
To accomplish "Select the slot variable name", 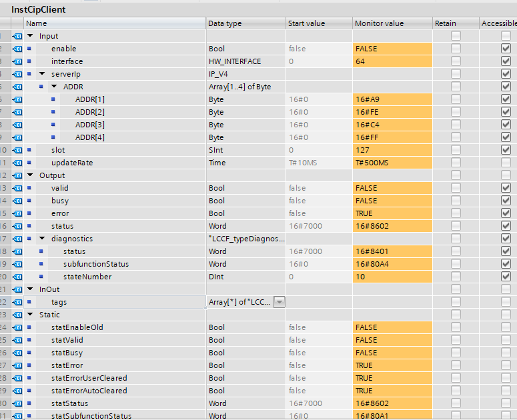I will click(x=58, y=150).
